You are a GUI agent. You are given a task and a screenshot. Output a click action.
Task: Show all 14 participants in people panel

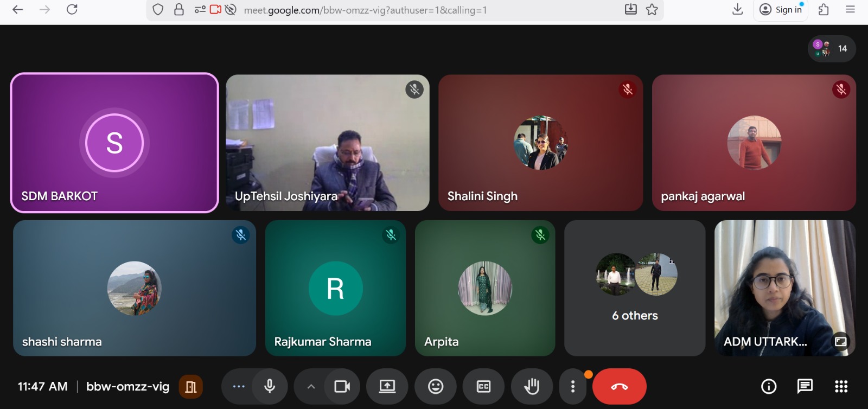click(832, 49)
